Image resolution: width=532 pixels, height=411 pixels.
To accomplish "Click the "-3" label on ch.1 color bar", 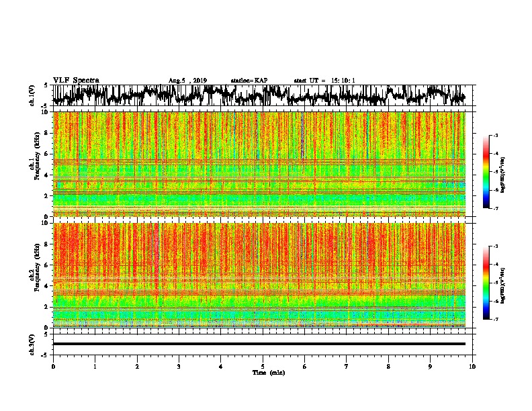I will tap(496, 135).
